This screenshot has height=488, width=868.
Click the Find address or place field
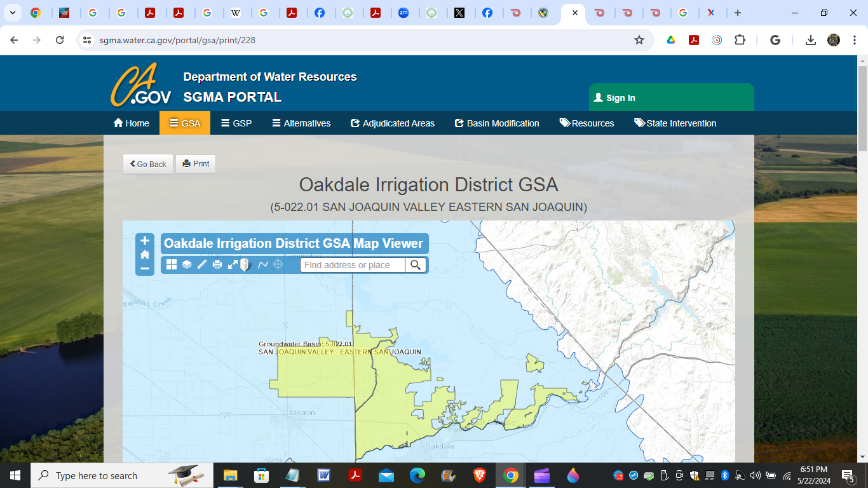tap(353, 265)
